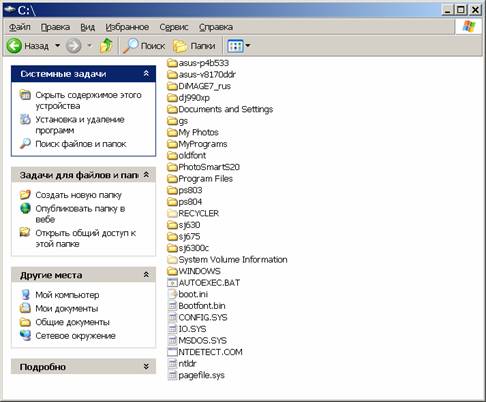486x402 pixels.
Task: Select the My Photos folder icon
Action: [x=172, y=132]
